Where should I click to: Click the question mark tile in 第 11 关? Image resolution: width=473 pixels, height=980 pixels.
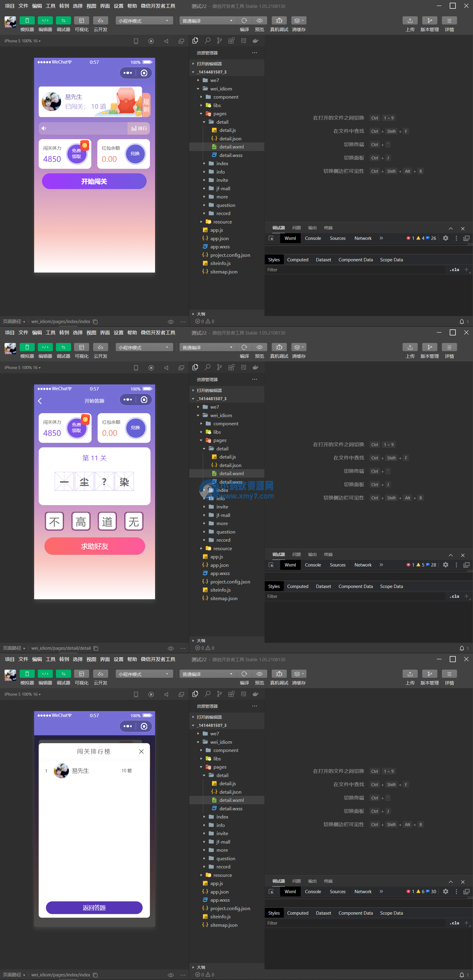(x=104, y=482)
